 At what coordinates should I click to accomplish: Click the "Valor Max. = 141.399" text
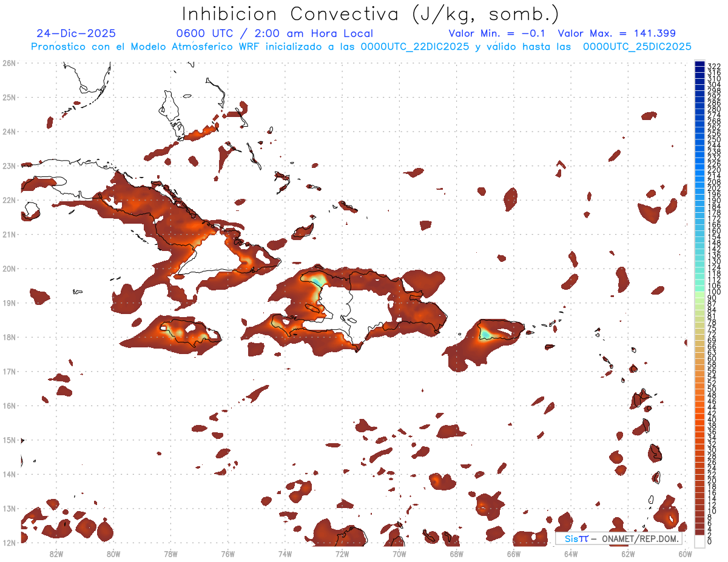coord(617,33)
